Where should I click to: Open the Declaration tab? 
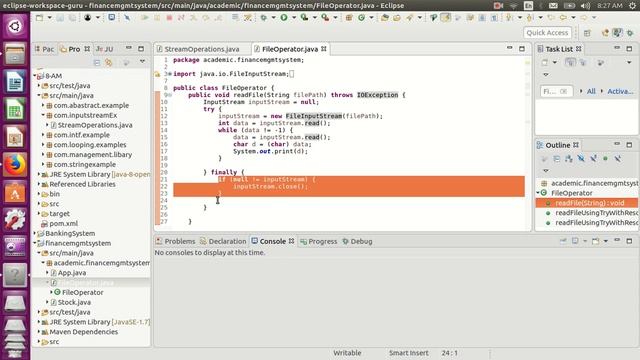pyautogui.click(x=223, y=241)
